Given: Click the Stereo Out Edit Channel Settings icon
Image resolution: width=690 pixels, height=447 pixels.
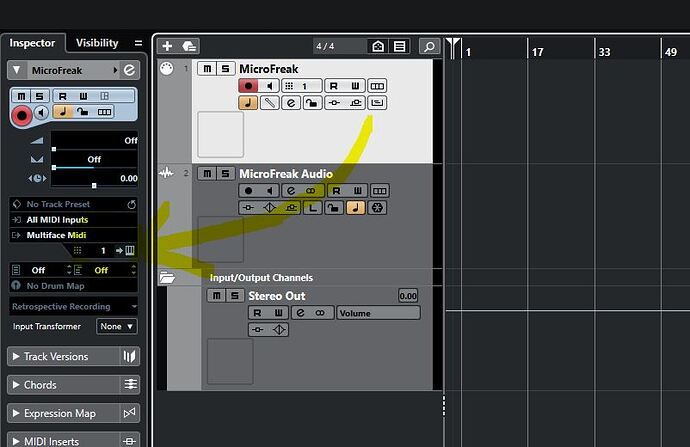Looking at the screenshot, I should tap(300, 313).
